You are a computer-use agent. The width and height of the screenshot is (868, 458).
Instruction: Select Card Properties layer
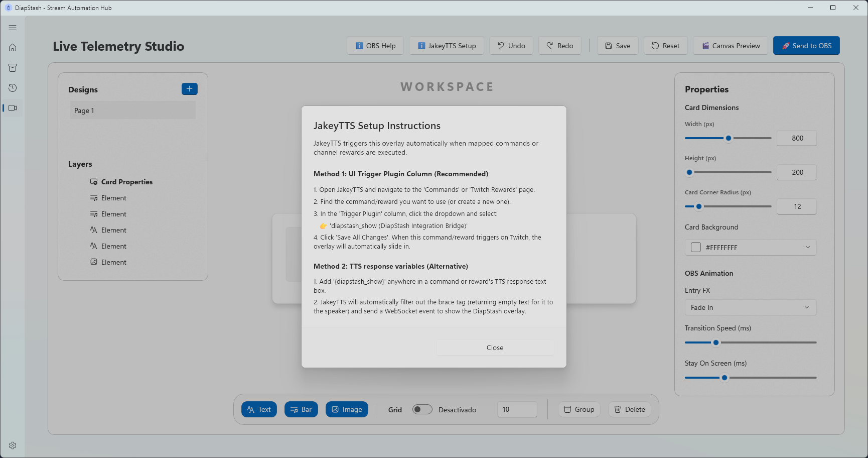pyautogui.click(x=126, y=182)
